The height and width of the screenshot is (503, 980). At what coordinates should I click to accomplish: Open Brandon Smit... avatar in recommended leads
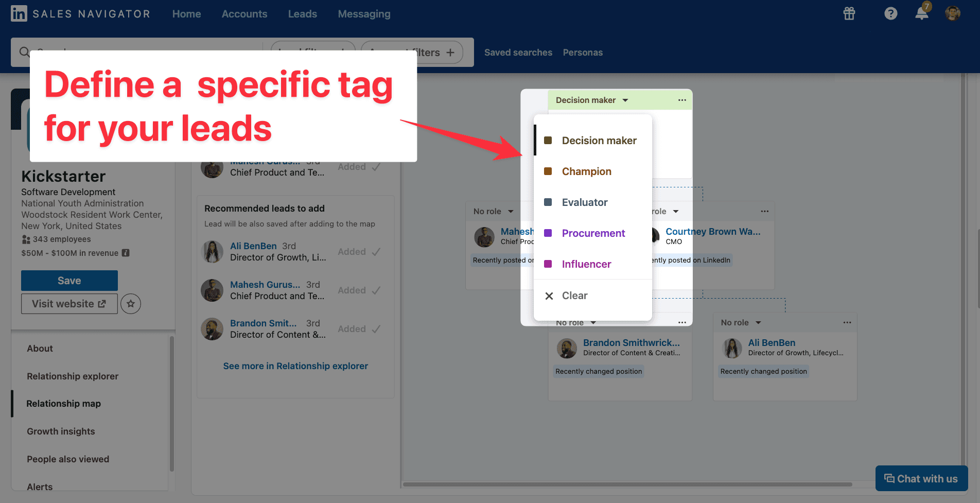[212, 329]
